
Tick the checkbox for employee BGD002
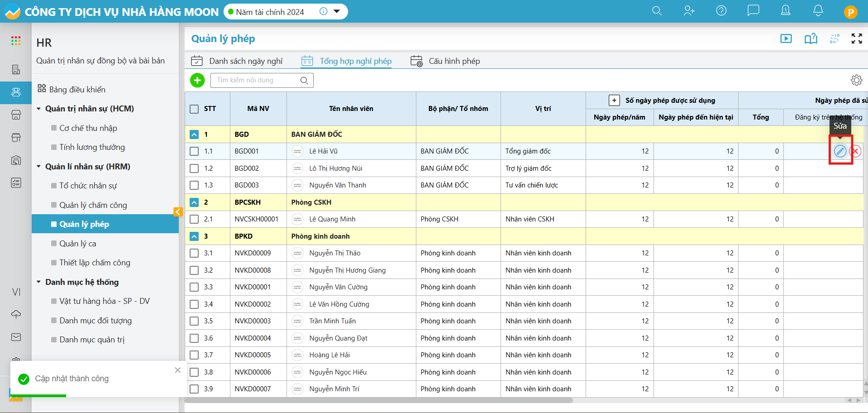tap(194, 168)
